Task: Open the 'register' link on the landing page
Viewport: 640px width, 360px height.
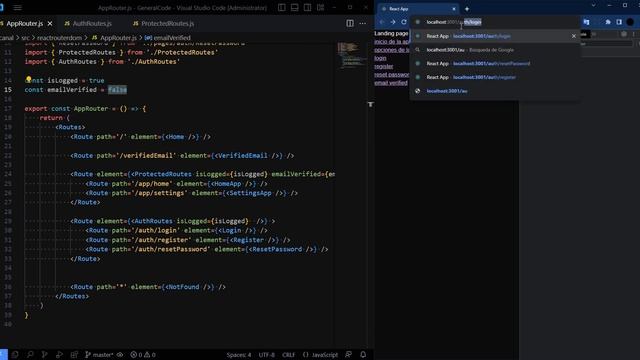Action: click(x=384, y=66)
